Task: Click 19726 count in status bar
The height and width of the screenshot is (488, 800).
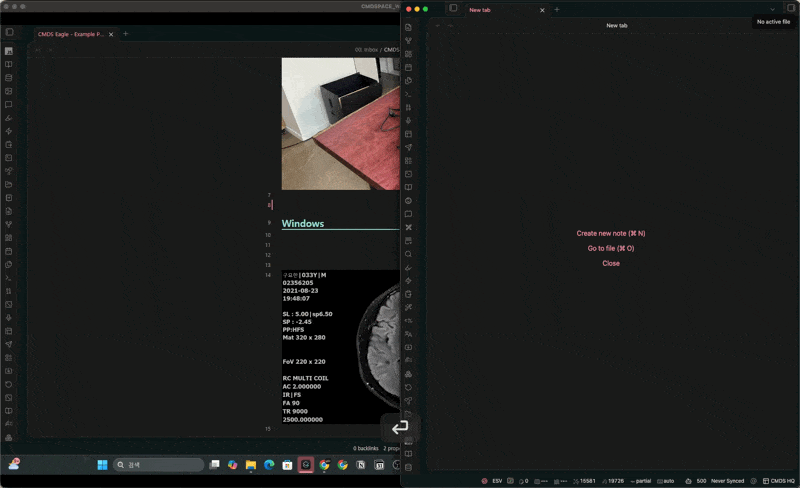Action: tap(613, 481)
